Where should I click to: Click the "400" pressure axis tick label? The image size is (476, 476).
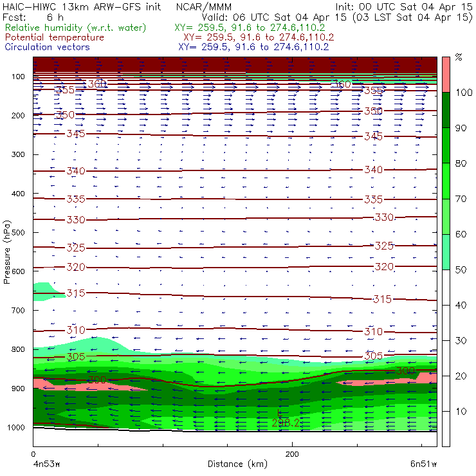click(x=18, y=194)
